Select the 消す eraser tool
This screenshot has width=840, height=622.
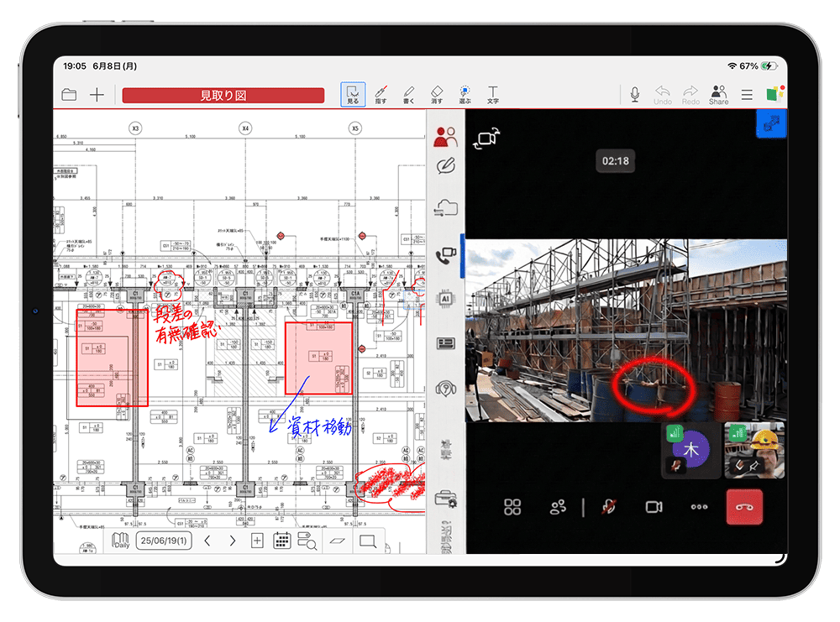(x=437, y=94)
